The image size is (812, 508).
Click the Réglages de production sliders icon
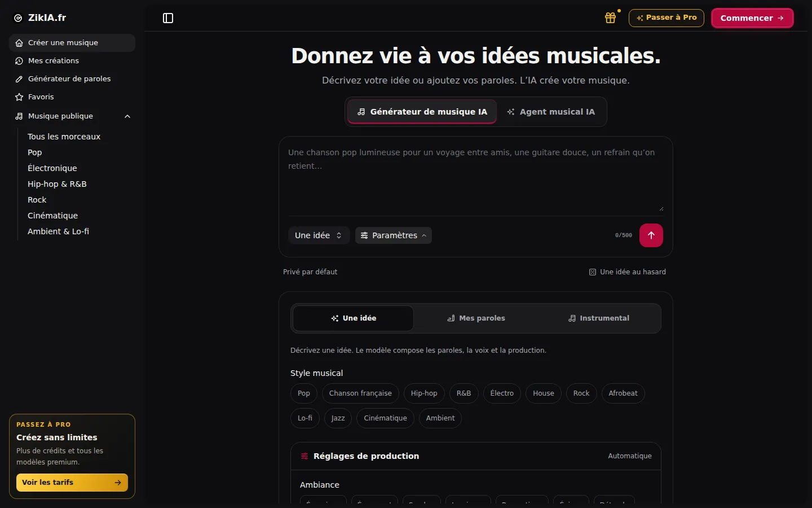pyautogui.click(x=304, y=456)
